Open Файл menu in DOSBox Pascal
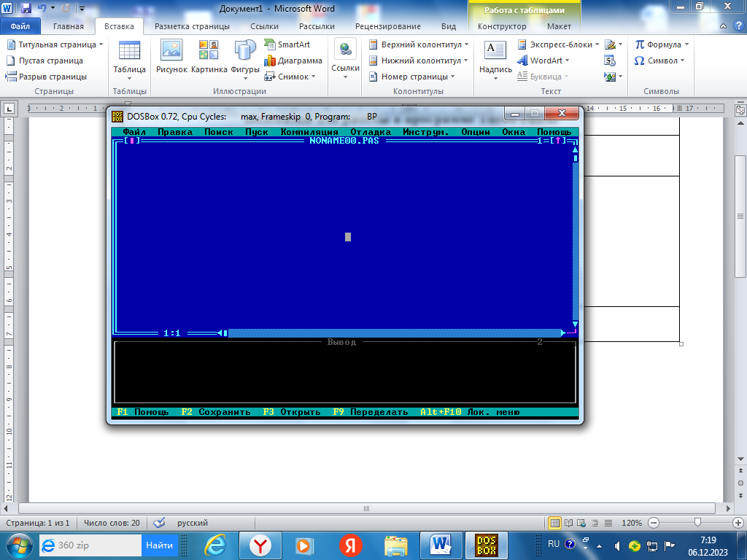 click(x=134, y=132)
